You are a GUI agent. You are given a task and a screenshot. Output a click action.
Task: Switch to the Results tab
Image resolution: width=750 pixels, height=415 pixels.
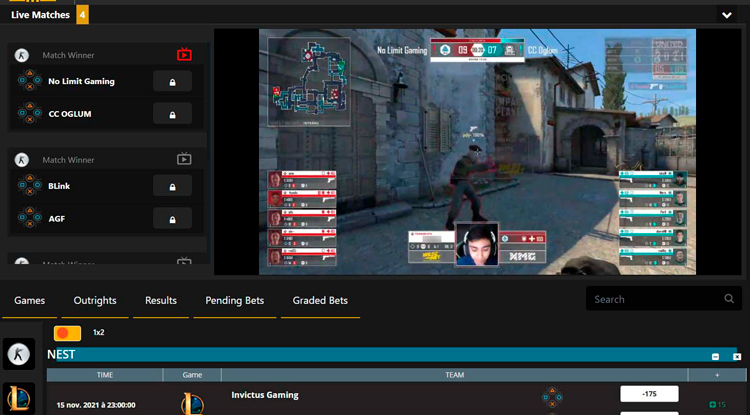(x=161, y=301)
